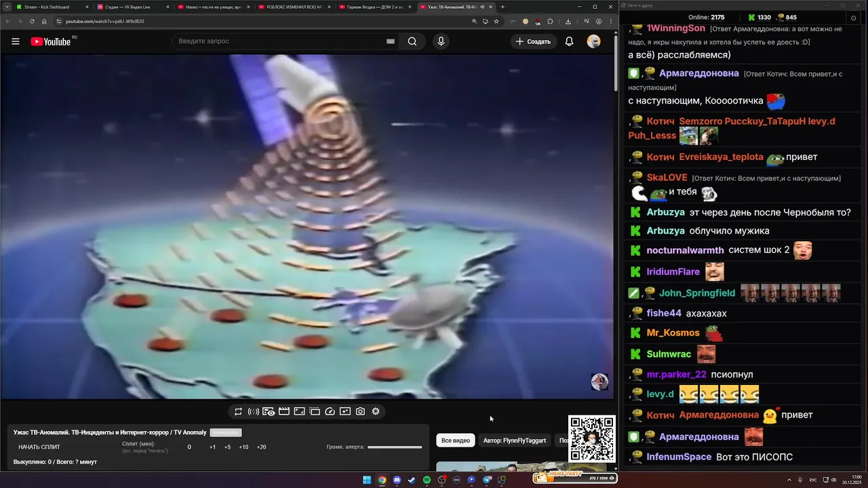Click the channel avatar watermark on the video
Viewport: 868px width, 488px height.
coord(599,382)
